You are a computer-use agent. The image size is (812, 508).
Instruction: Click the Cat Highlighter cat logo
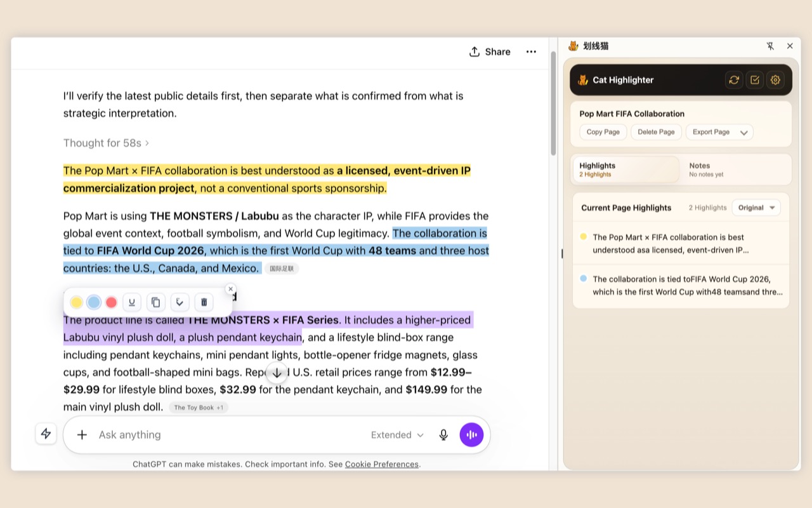[583, 80]
